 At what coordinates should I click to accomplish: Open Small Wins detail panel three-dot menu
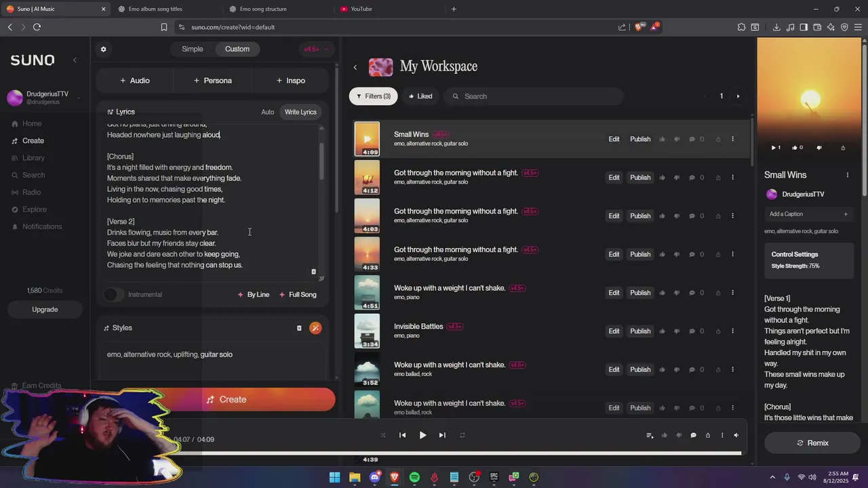pos(847,175)
